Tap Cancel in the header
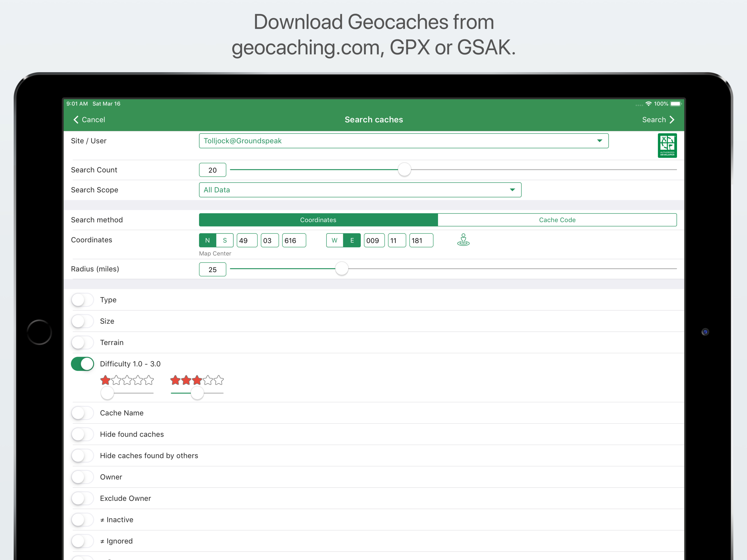The image size is (747, 560). click(93, 119)
